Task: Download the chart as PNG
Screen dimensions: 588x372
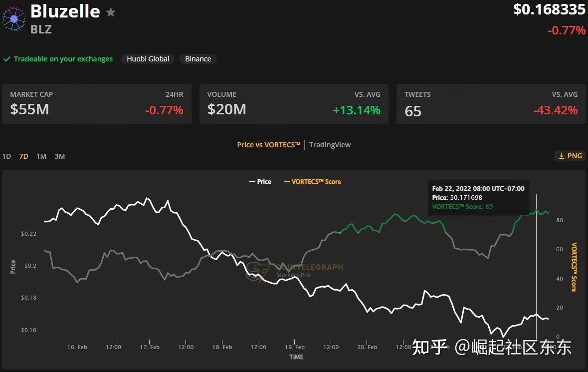Action: point(570,156)
